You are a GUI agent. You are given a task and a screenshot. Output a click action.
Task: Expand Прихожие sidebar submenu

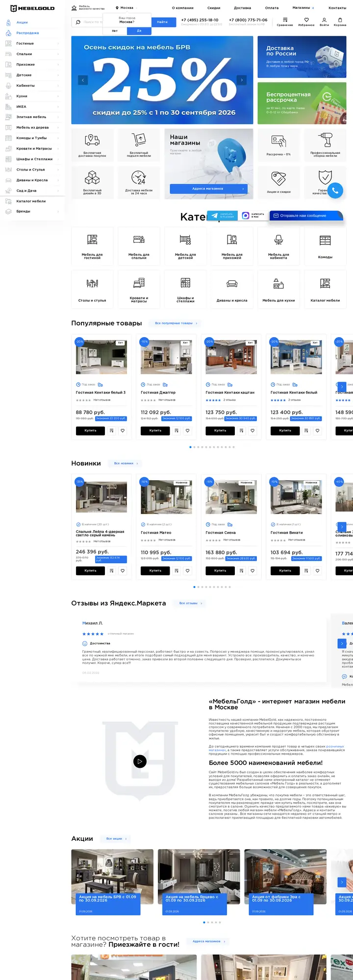(58, 65)
